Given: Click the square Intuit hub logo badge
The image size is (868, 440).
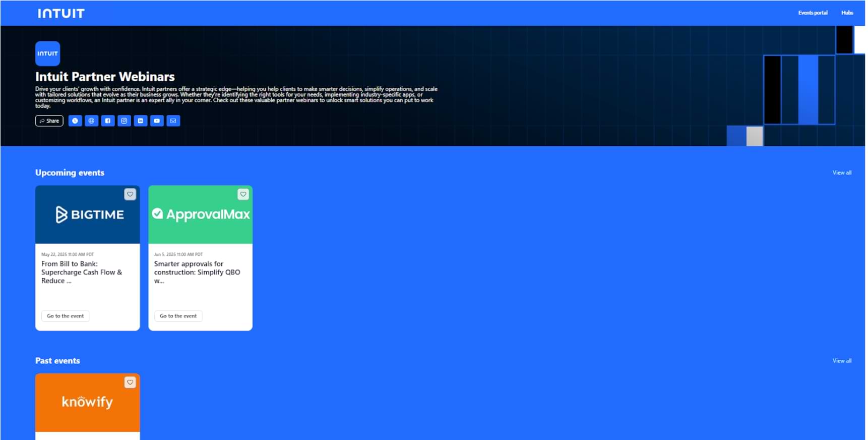Looking at the screenshot, I should click(x=47, y=53).
